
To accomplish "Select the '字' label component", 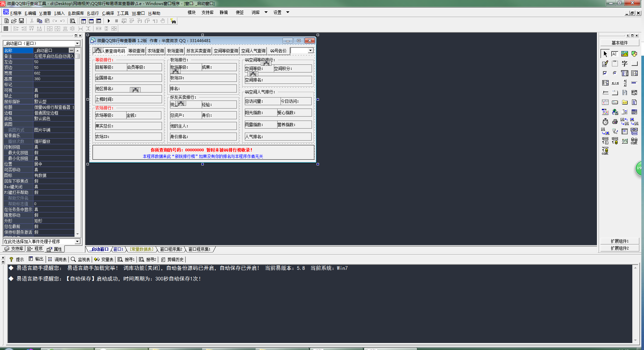I will tap(624, 63).
